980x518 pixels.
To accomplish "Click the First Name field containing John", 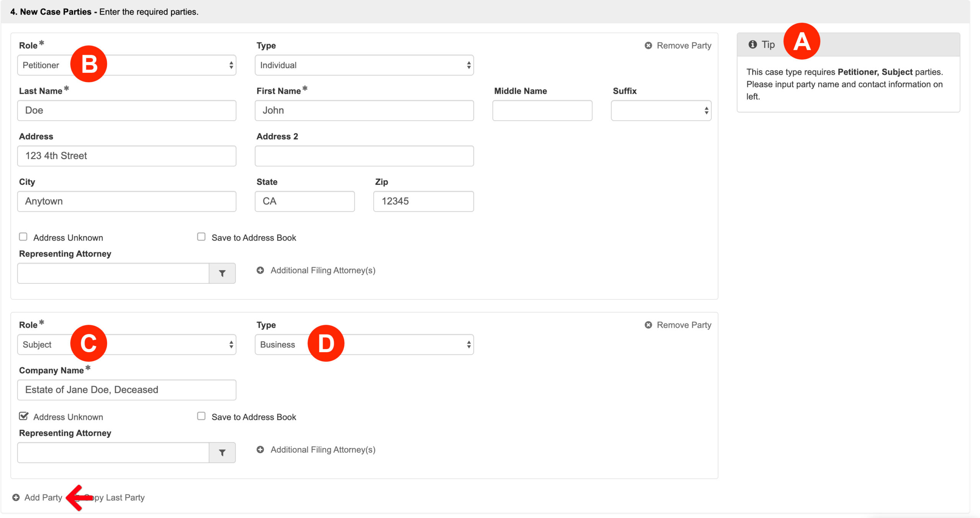I will (364, 111).
